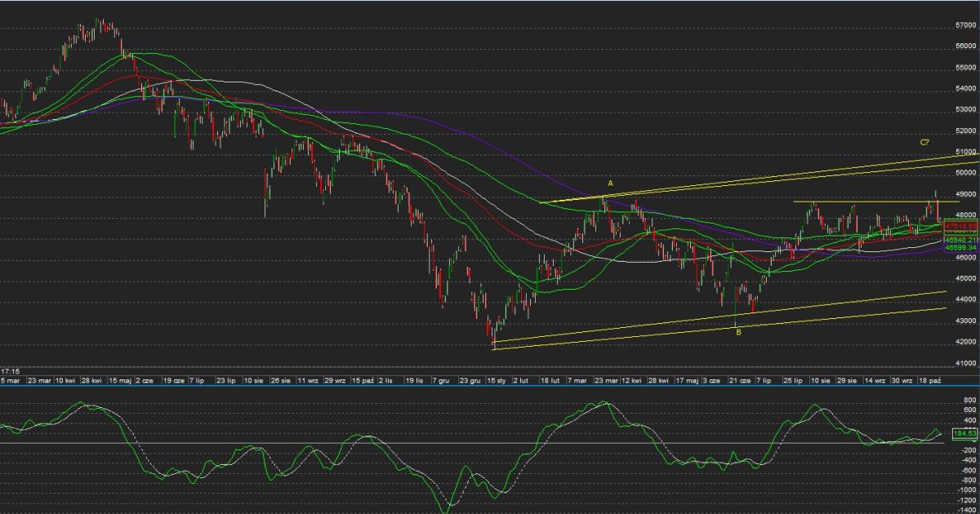Select the 46940.21 moving average value tag

[x=961, y=240]
